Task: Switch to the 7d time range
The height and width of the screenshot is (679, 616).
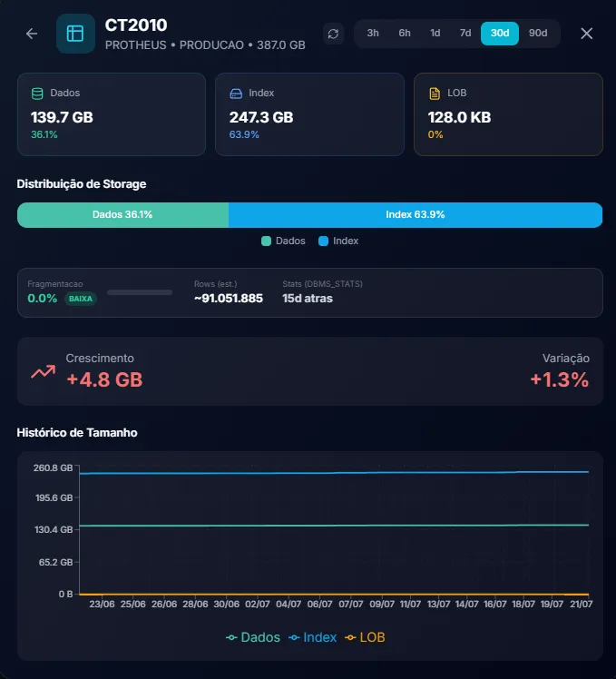Action: pos(465,33)
